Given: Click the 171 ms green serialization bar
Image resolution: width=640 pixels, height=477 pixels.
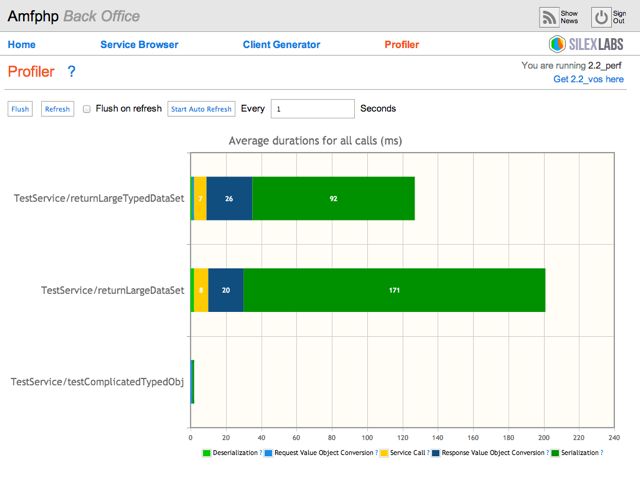Looking at the screenshot, I should click(x=393, y=290).
